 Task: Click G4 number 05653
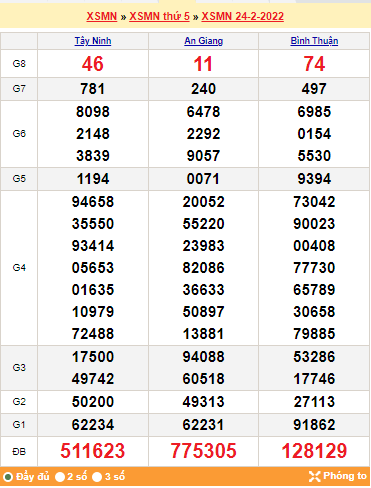93,268
